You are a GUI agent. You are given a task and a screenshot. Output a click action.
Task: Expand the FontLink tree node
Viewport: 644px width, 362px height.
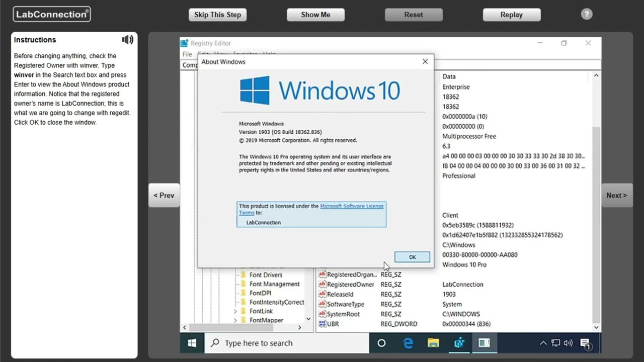click(235, 311)
